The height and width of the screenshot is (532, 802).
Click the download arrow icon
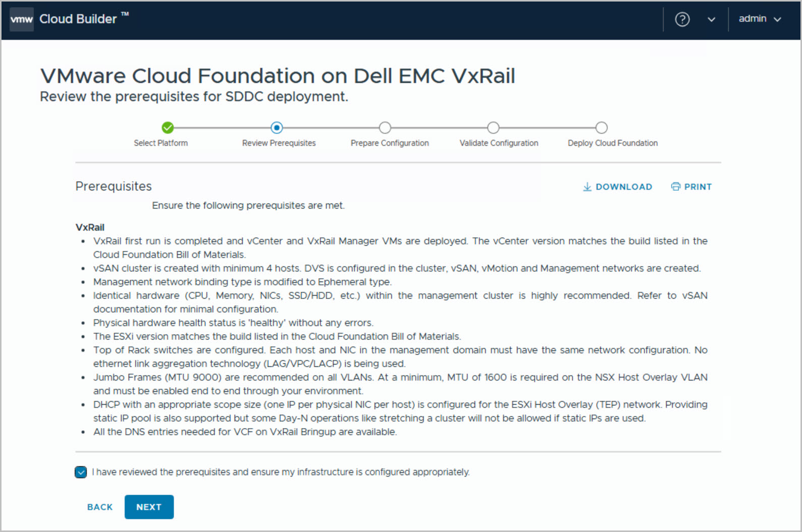click(x=587, y=187)
